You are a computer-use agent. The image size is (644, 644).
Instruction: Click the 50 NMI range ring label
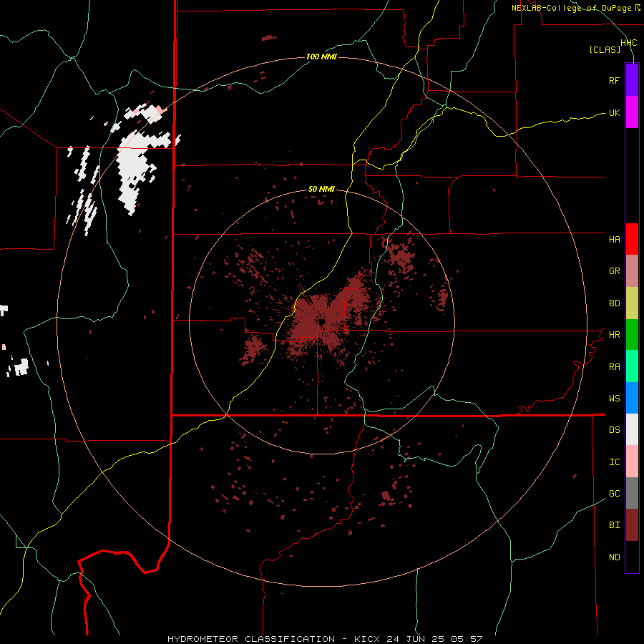(321, 190)
